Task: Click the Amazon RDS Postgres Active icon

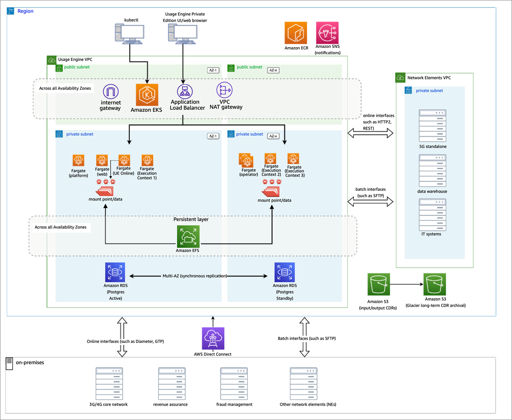Action: (115, 272)
